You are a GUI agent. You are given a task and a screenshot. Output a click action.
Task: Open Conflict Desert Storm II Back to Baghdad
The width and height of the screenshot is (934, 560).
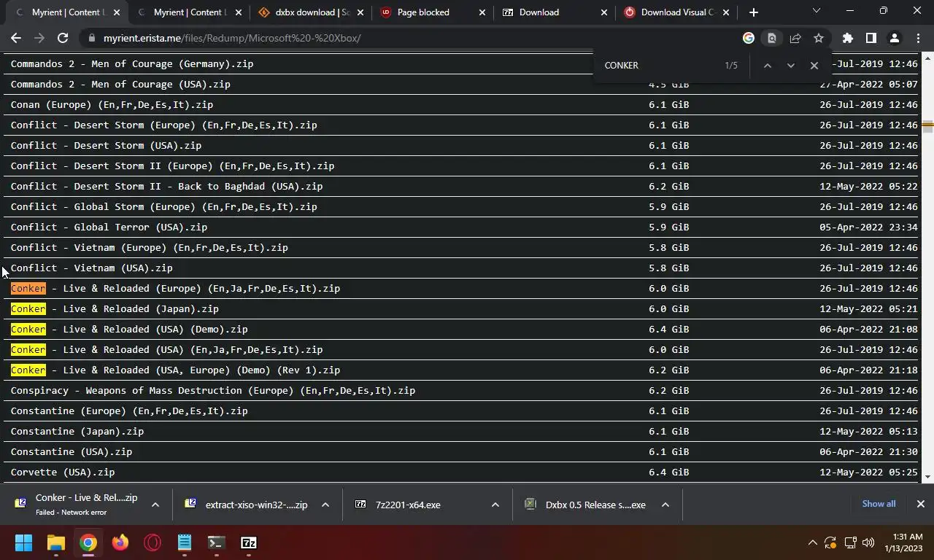tap(166, 186)
